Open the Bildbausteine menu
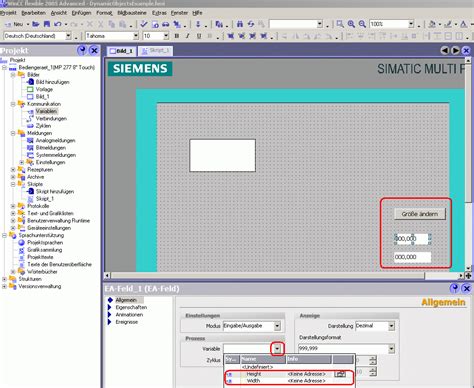 [x=132, y=13]
